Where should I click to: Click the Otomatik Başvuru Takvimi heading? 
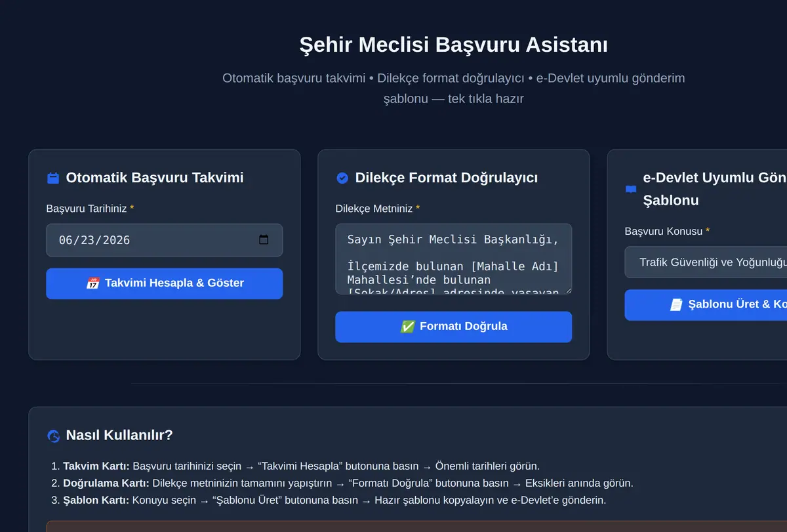click(x=155, y=178)
